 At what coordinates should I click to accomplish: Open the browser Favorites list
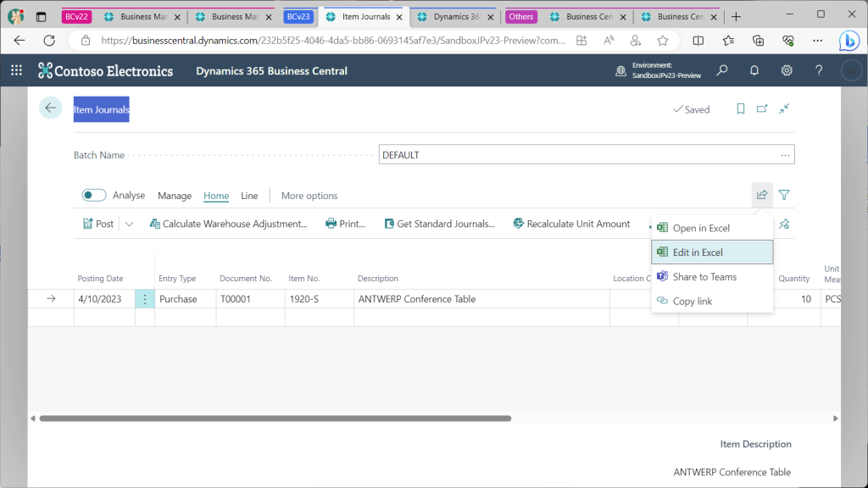728,41
